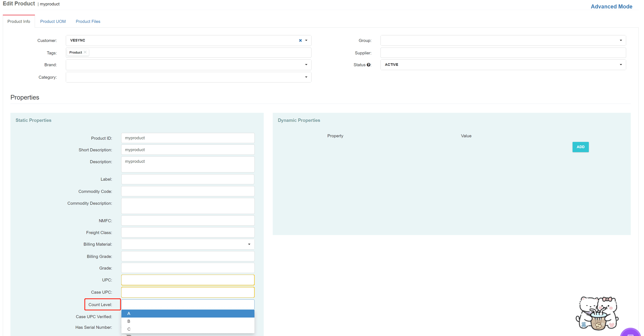Expand the Customer dropdown arrow
Screen dimensions: 644x336
point(306,41)
